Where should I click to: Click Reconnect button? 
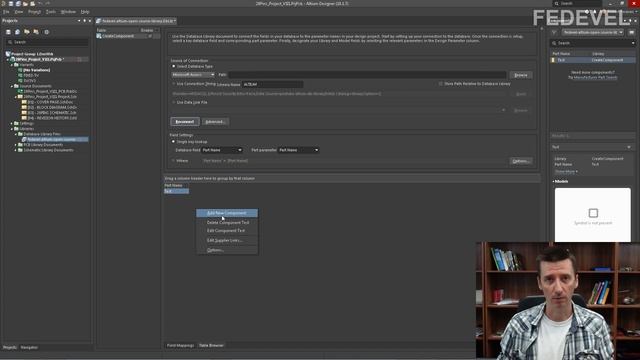[x=185, y=122]
